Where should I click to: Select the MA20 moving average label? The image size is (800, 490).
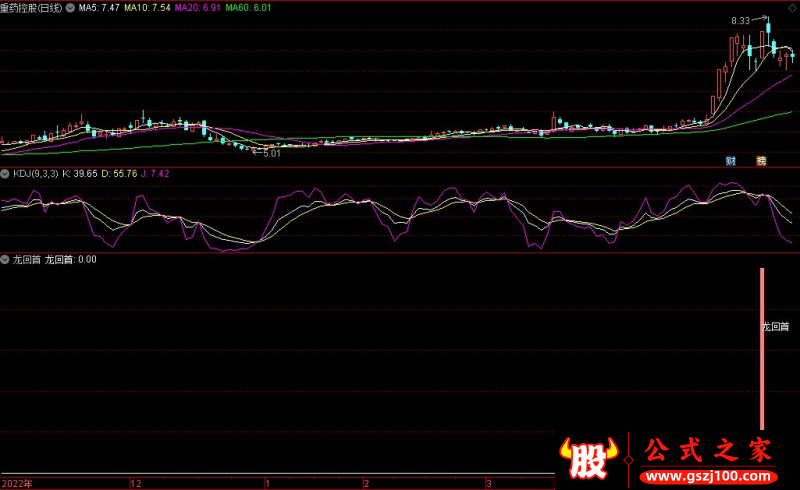pyautogui.click(x=196, y=7)
